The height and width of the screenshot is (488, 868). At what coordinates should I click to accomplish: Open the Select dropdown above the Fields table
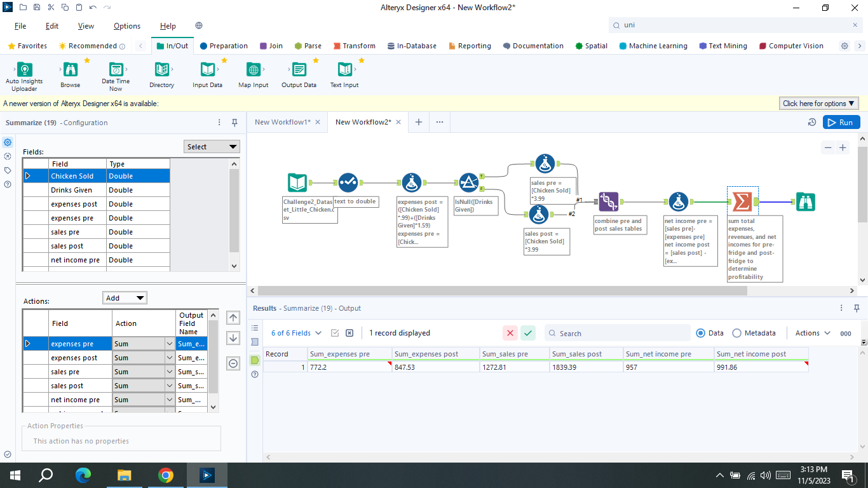212,147
